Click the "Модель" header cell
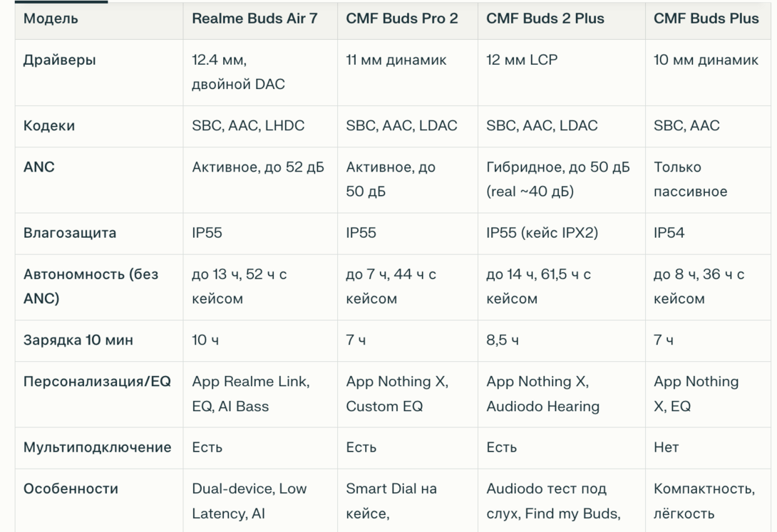777x532 pixels. click(51, 19)
